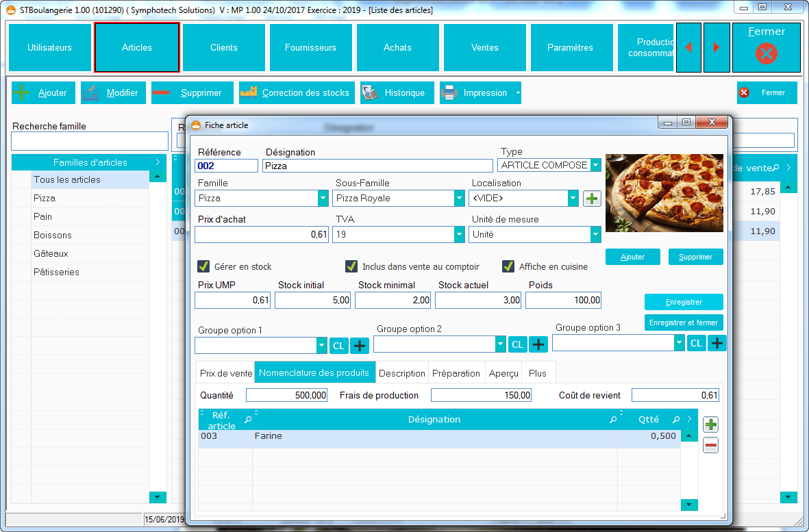
Task: Add Groupe option 1 with the plus button
Action: 360,346
